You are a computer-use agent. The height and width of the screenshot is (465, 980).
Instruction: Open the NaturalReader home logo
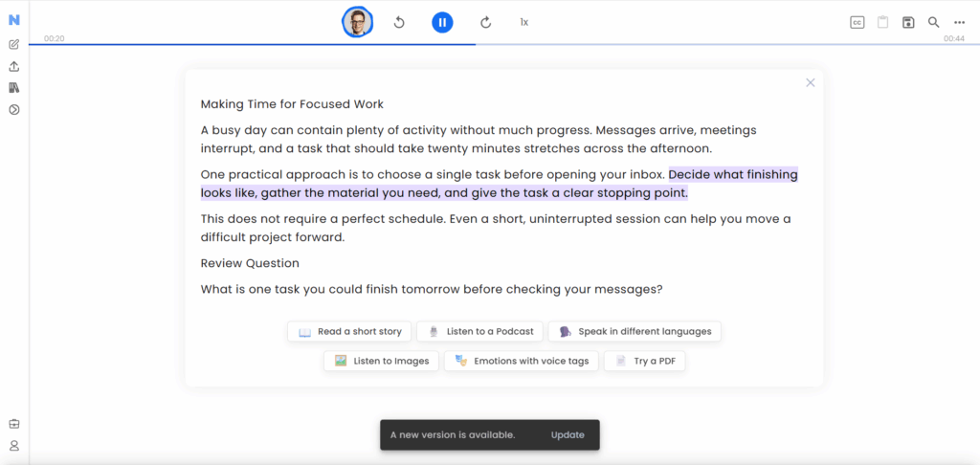point(13,20)
